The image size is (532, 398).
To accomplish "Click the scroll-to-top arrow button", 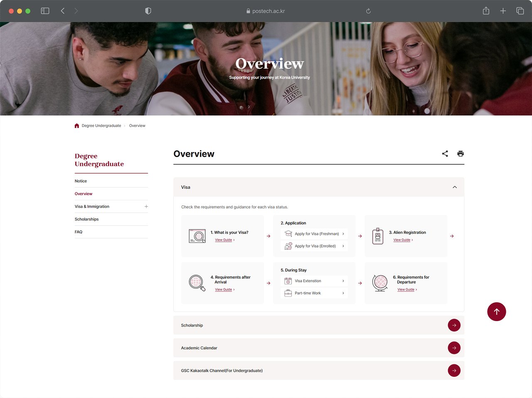I will 497,311.
